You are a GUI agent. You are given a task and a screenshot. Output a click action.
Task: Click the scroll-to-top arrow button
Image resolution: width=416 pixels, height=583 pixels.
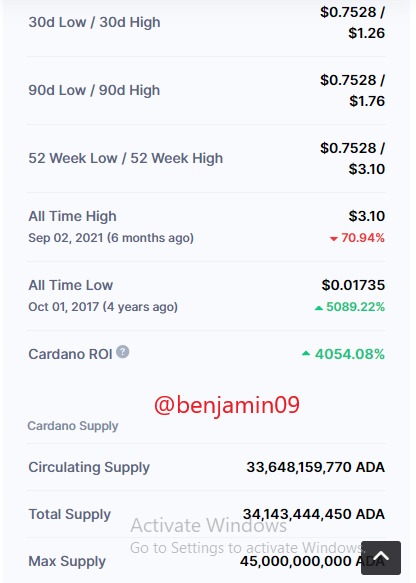381,558
